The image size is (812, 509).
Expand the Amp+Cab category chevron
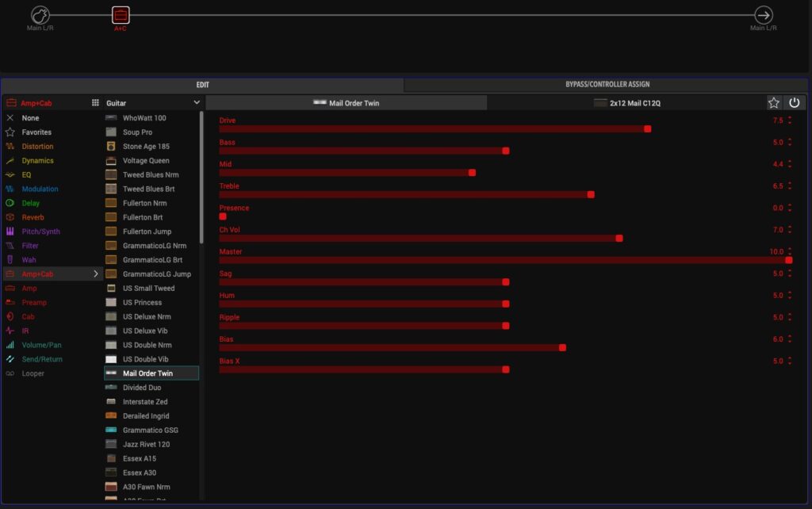coord(96,274)
